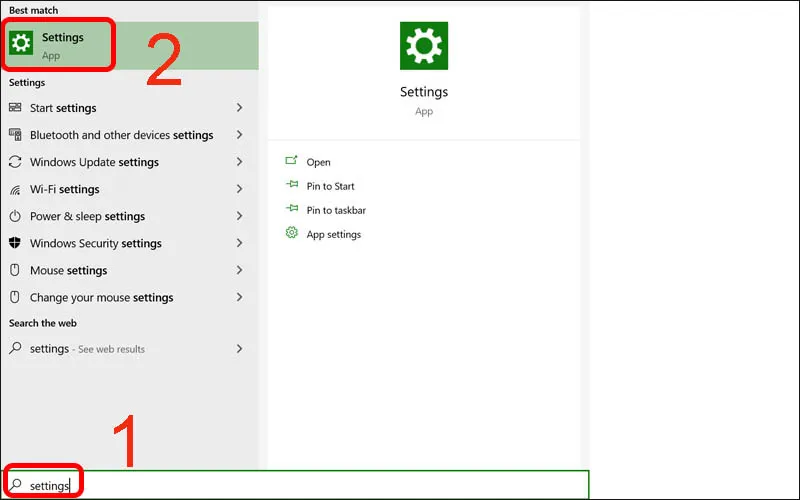
Task: Click the Open action icon
Action: [x=291, y=161]
